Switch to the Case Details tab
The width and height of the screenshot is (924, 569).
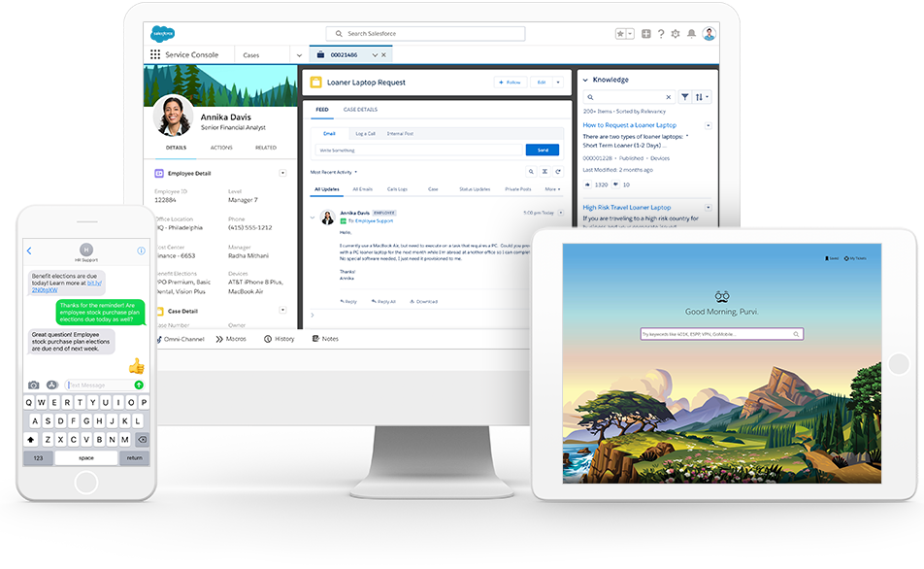click(x=360, y=110)
